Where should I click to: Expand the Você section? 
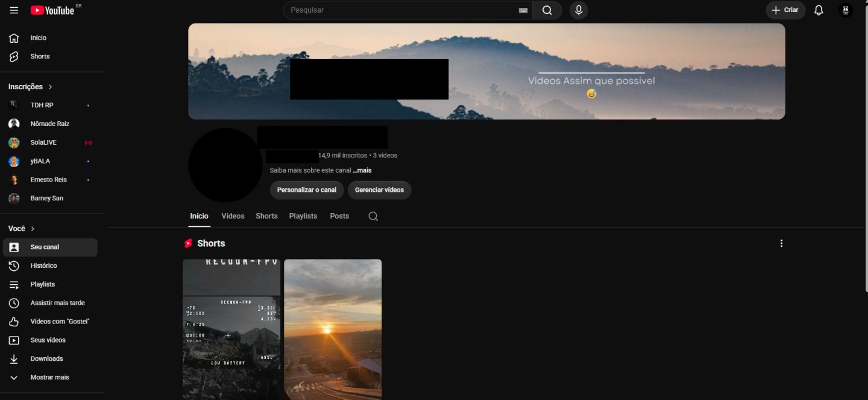click(x=22, y=229)
